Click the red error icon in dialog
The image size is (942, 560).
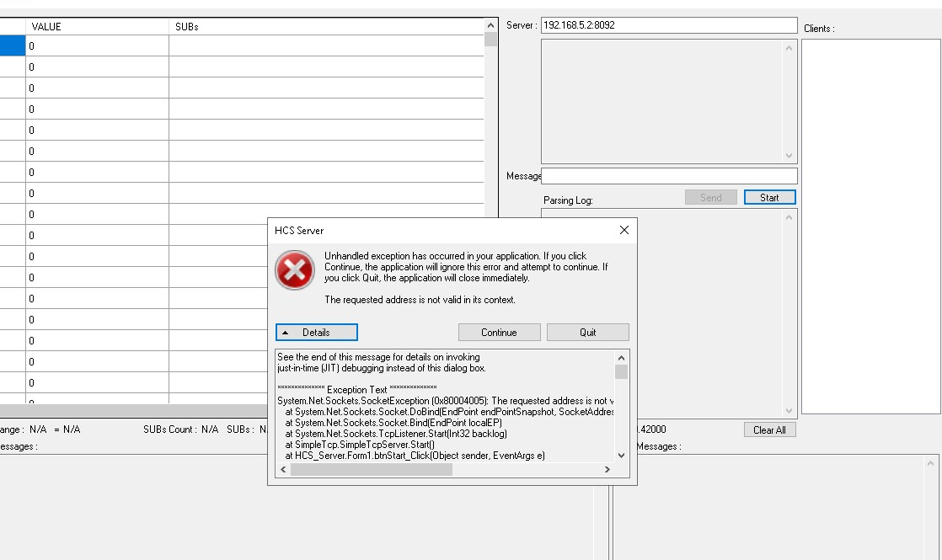pyautogui.click(x=294, y=270)
